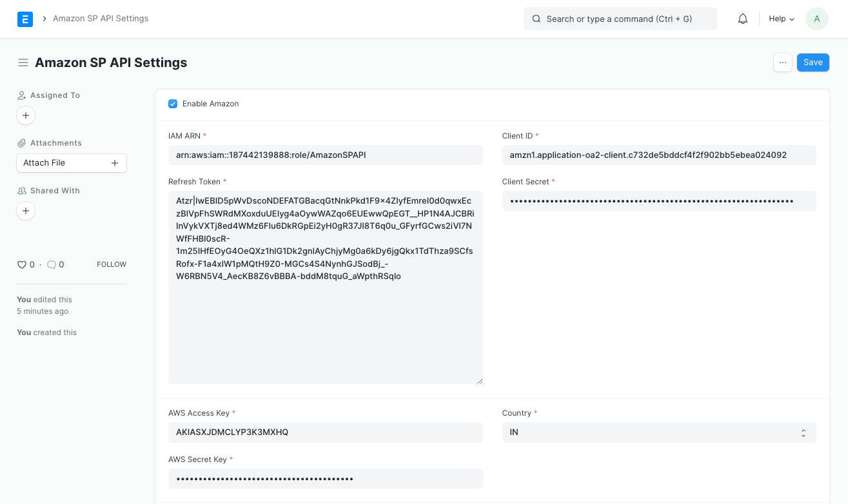Toggle the sidebar hamburger icon

(x=23, y=62)
